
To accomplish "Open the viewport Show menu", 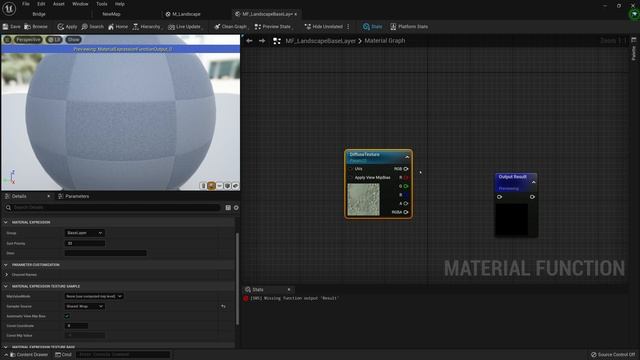I will [x=73, y=40].
